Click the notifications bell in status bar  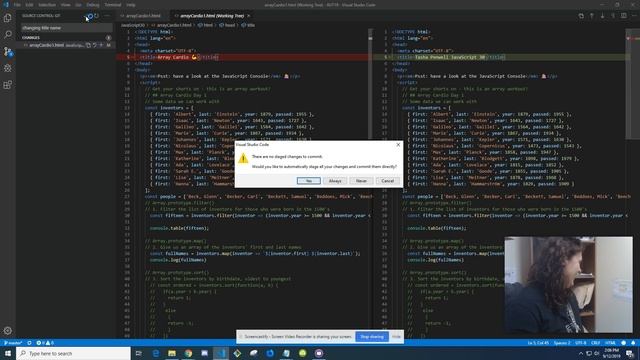click(x=633, y=343)
